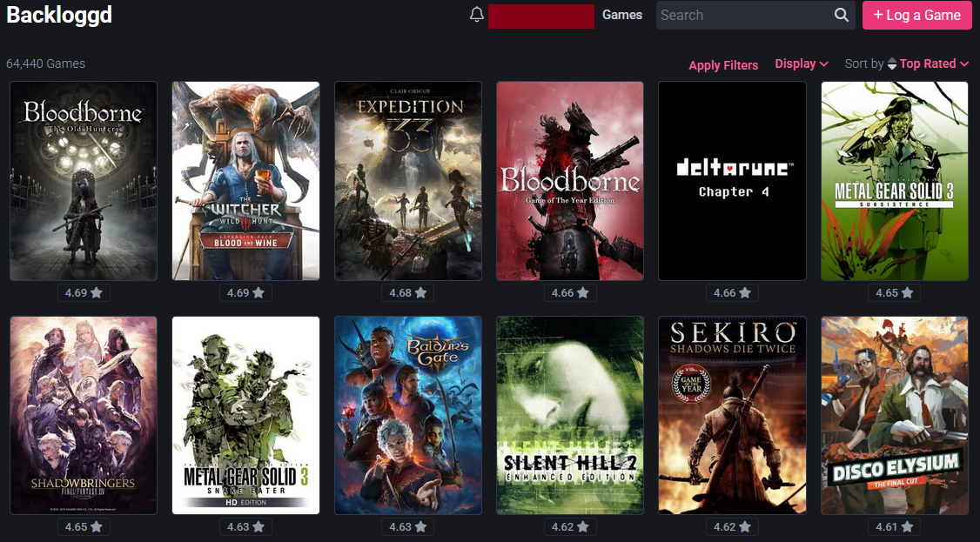
Task: Click the star under Metal Gear Solid 3 Subsistence
Action: [x=907, y=293]
